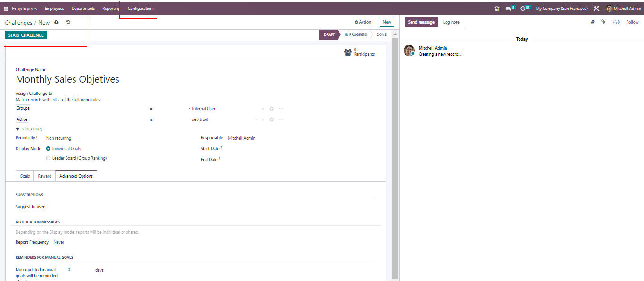Select Leader Board (Group Ranking) option

tap(48, 158)
